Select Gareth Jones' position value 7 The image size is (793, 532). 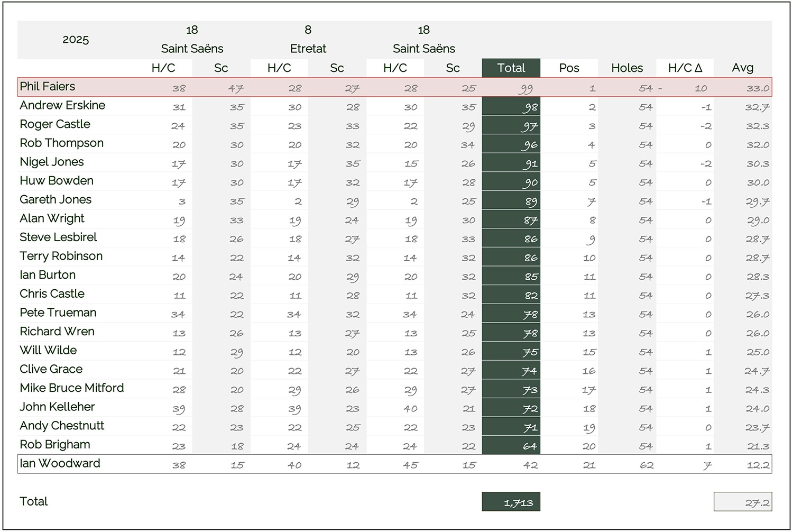[592, 201]
